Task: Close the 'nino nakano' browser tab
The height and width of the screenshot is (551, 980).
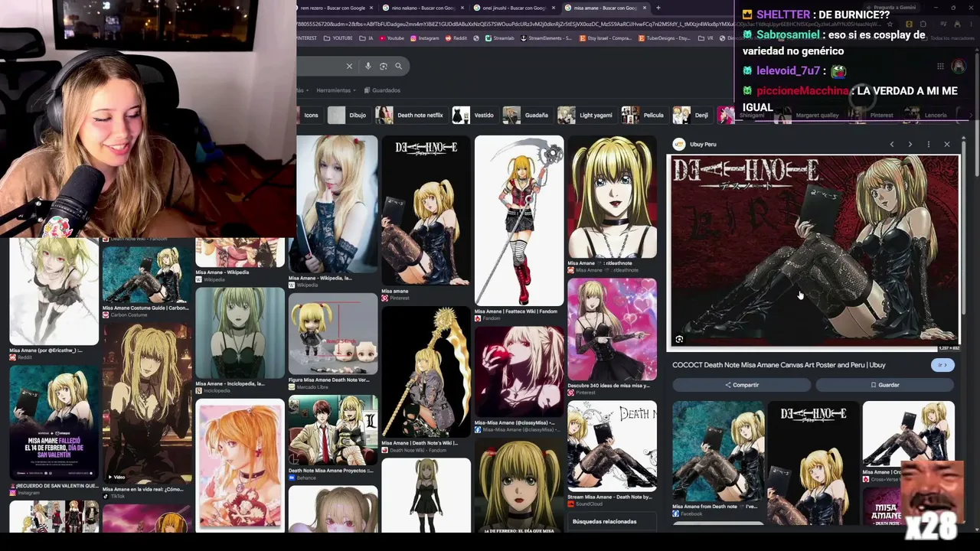Action: [462, 8]
